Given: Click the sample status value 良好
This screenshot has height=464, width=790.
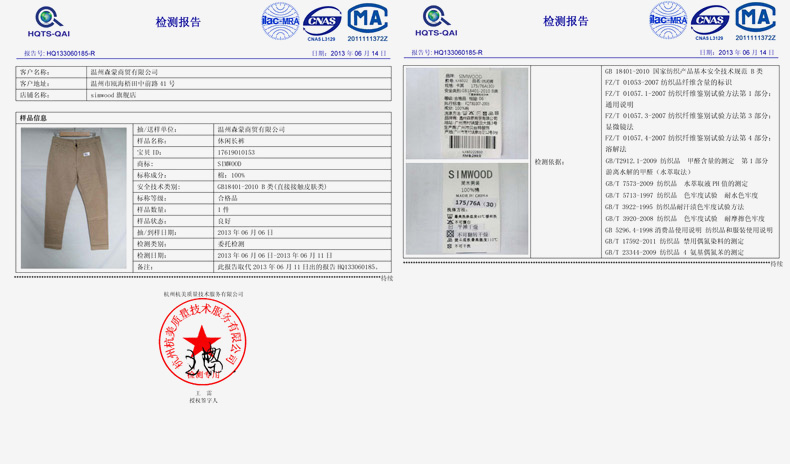Looking at the screenshot, I should pyautogui.click(x=224, y=221).
